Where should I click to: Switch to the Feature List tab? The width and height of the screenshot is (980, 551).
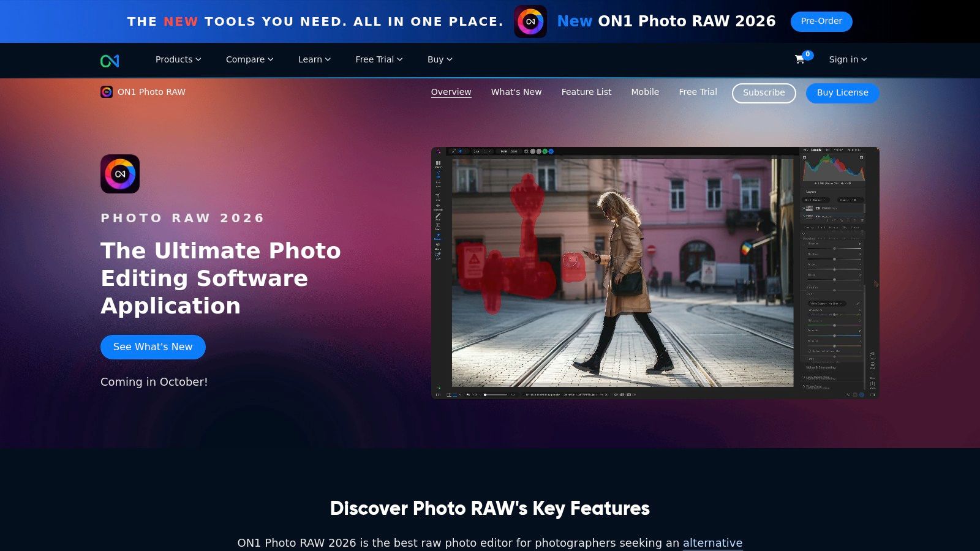coord(586,92)
